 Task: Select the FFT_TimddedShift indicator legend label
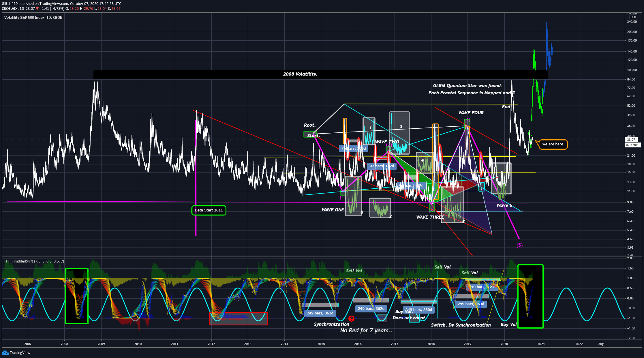pyautogui.click(x=34, y=261)
